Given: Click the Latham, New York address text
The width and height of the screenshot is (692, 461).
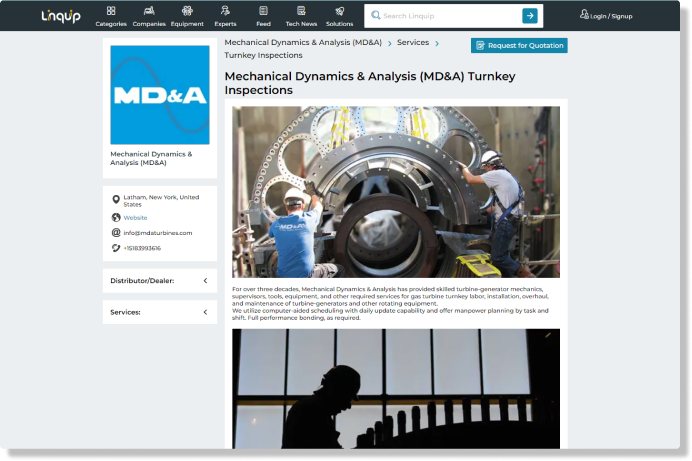Looking at the screenshot, I should [161, 201].
